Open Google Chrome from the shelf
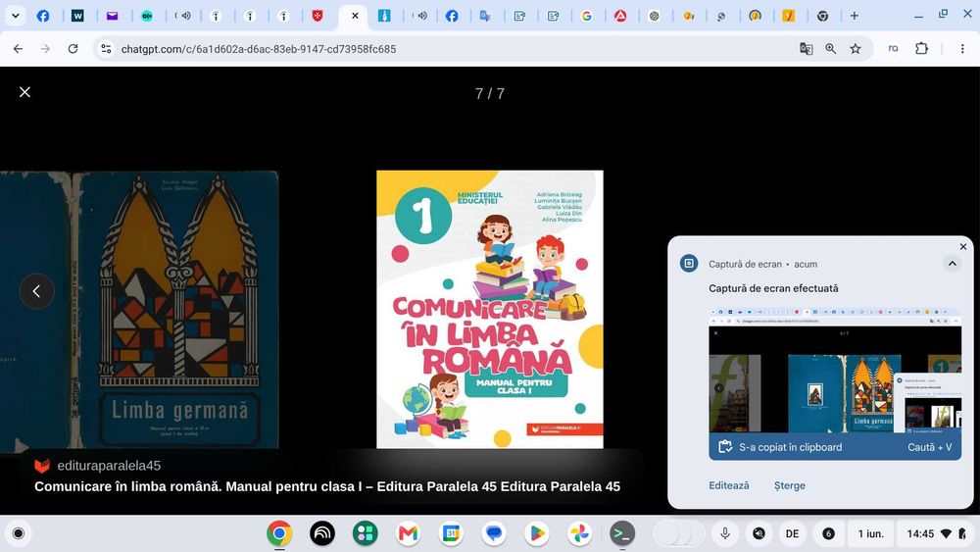This screenshot has width=980, height=552. (x=279, y=533)
